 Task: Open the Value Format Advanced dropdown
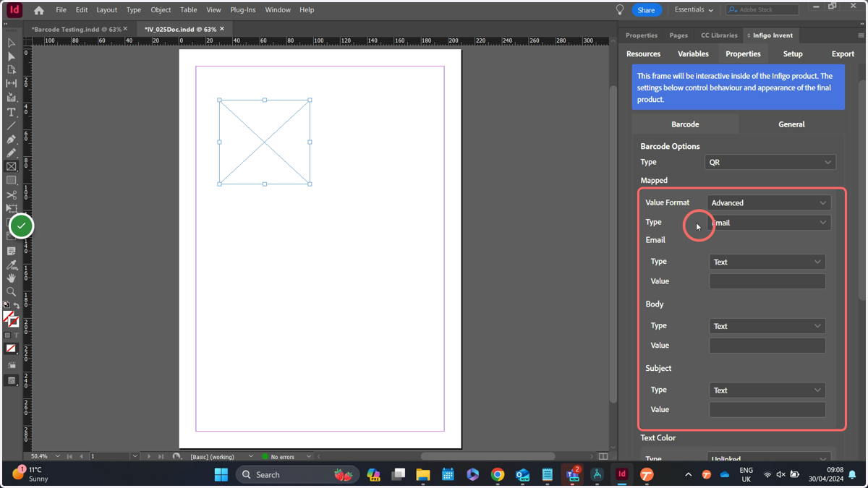pyautogui.click(x=769, y=202)
